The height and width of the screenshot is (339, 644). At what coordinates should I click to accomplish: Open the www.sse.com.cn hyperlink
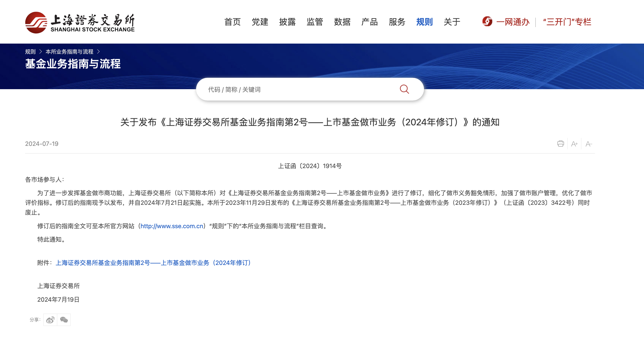[x=172, y=226]
